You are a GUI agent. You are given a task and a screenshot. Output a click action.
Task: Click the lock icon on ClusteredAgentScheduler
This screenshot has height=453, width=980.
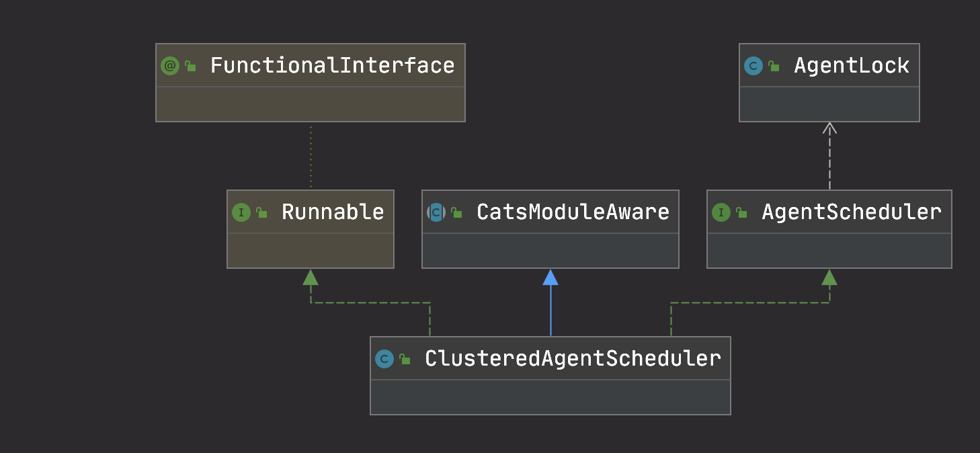tap(405, 359)
